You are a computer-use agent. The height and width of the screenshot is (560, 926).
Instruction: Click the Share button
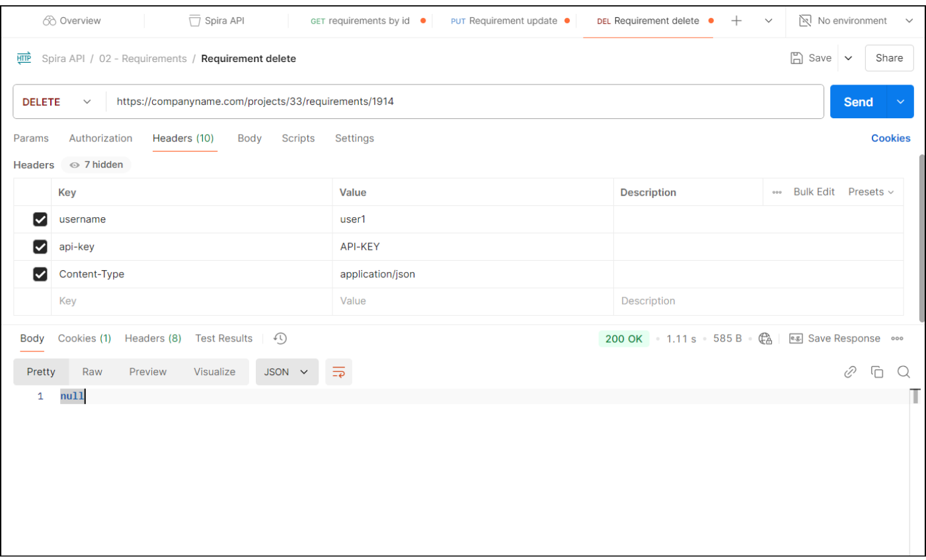(889, 58)
